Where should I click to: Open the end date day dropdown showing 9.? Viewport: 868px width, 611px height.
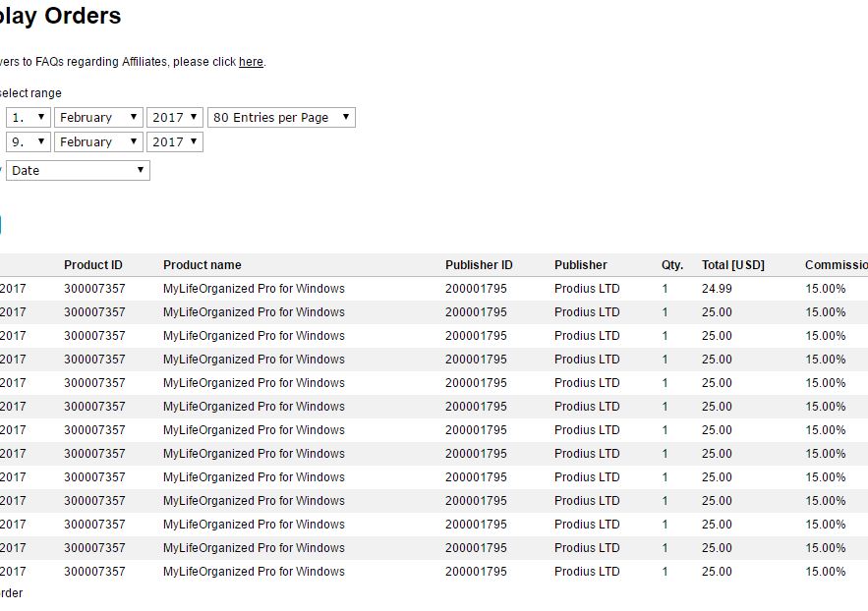click(x=29, y=142)
